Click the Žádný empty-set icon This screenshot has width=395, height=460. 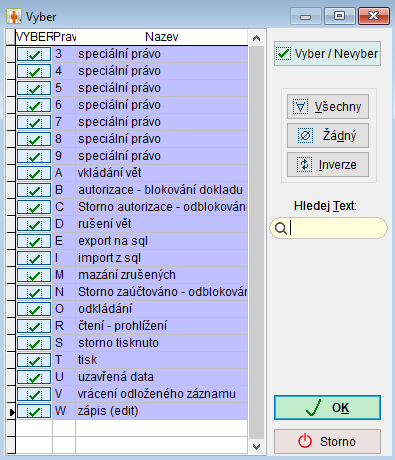305,136
